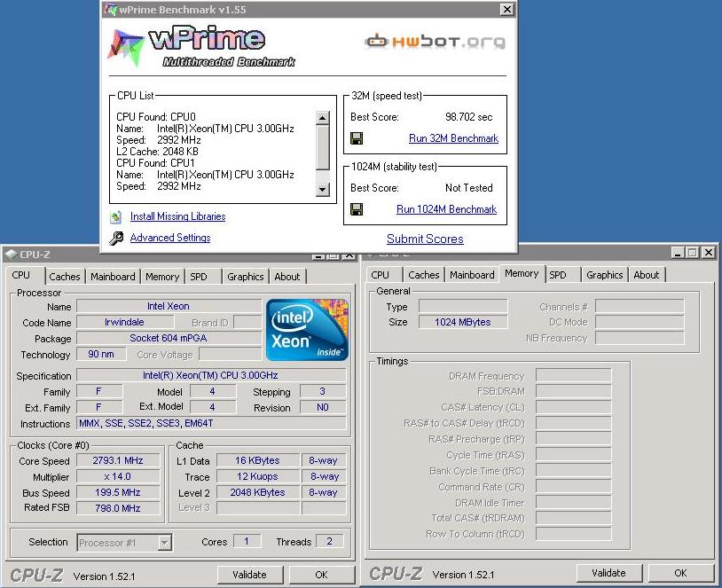Click Multiplier value x 14.0
The image size is (722, 588).
point(118,476)
